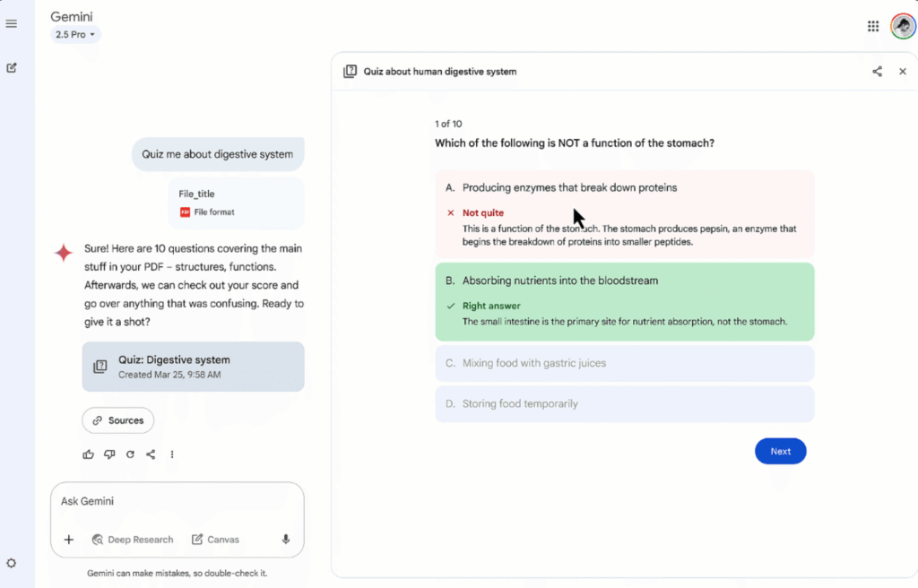Share the quiz from the panel header

pyautogui.click(x=877, y=72)
